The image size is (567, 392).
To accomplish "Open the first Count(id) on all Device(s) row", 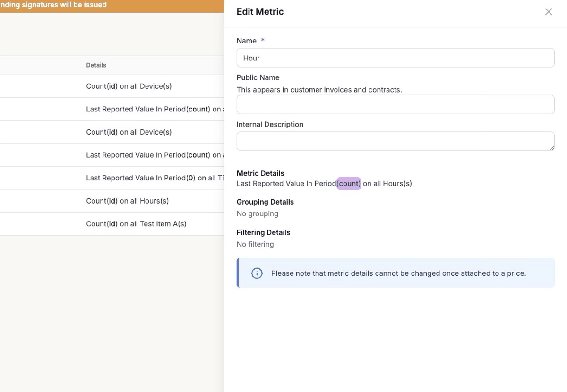I will [x=129, y=86].
